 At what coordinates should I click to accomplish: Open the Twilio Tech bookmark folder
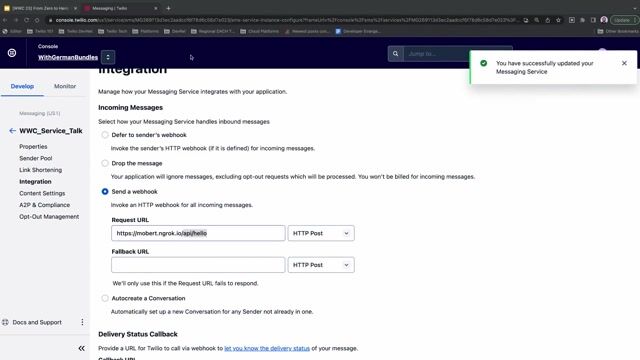pyautogui.click(x=112, y=31)
